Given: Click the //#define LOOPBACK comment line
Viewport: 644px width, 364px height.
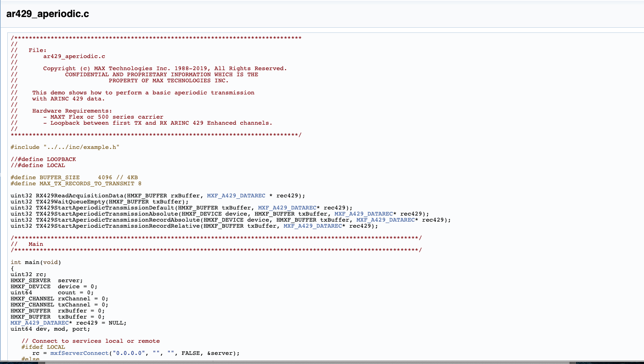Looking at the screenshot, I should [43, 159].
